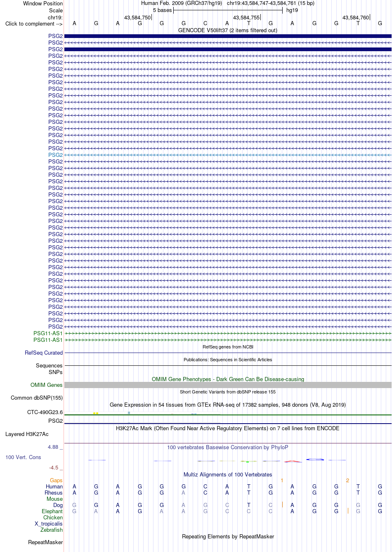
Task: Click base C in the complement sequence row
Action: click(205, 24)
